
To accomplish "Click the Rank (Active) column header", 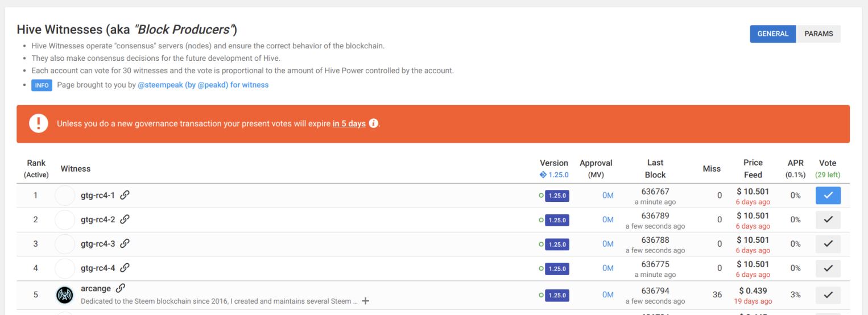I will click(36, 169).
